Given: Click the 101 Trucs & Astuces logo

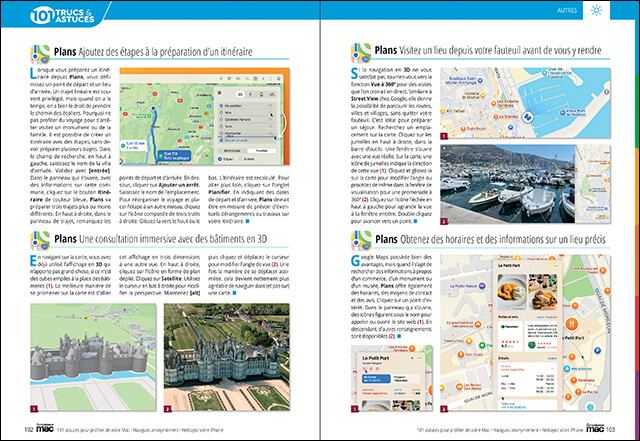Looking at the screenshot, I should coord(62,15).
